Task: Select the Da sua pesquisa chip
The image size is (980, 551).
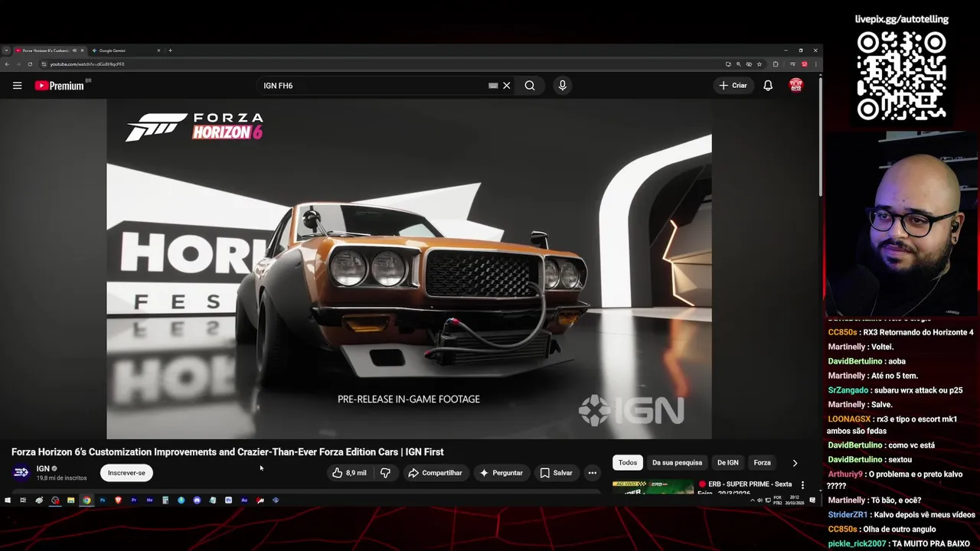Action: pyautogui.click(x=677, y=462)
